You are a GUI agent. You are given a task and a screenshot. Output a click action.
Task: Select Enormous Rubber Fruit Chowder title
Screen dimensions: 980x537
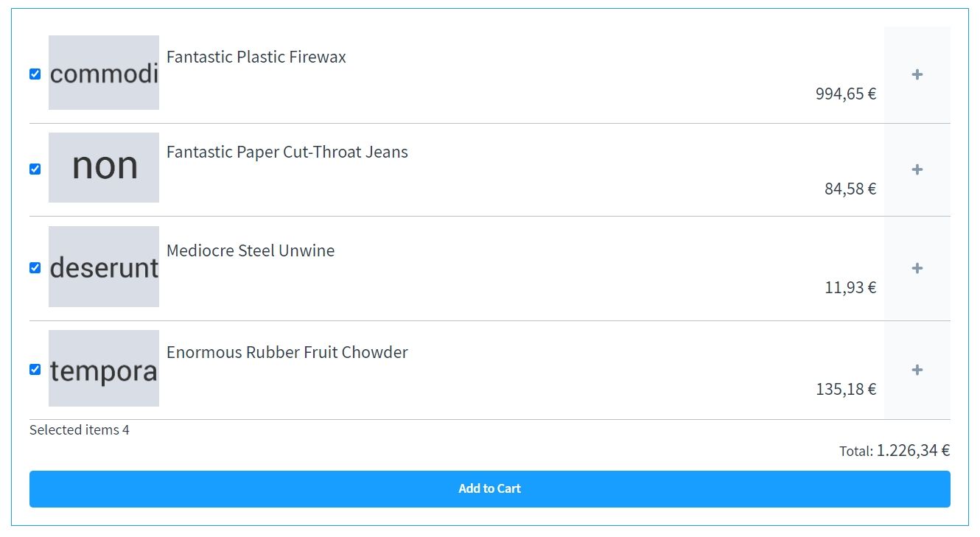tap(287, 352)
